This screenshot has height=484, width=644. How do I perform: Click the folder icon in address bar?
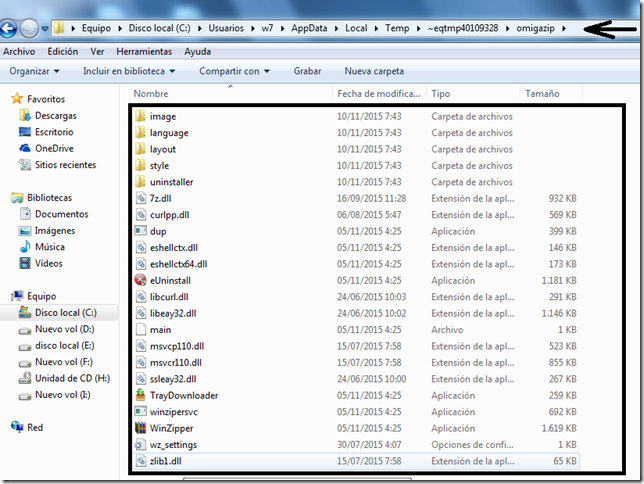pos(60,28)
